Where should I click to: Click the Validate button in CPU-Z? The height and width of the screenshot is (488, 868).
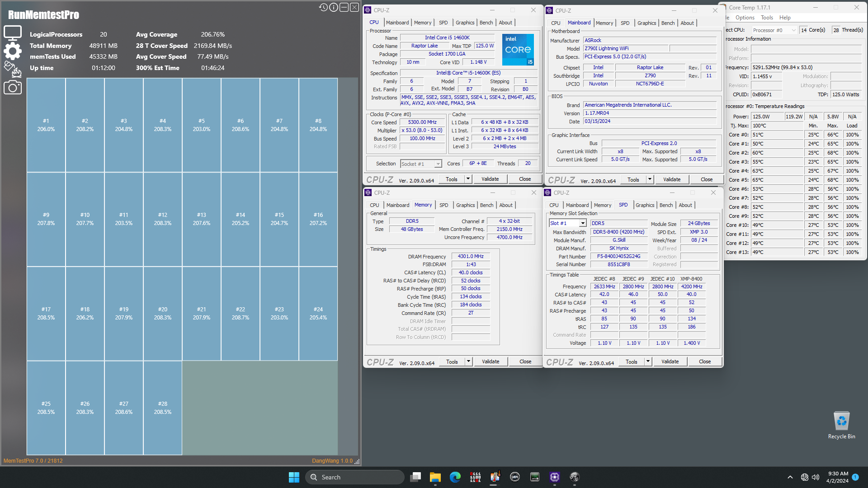click(490, 179)
